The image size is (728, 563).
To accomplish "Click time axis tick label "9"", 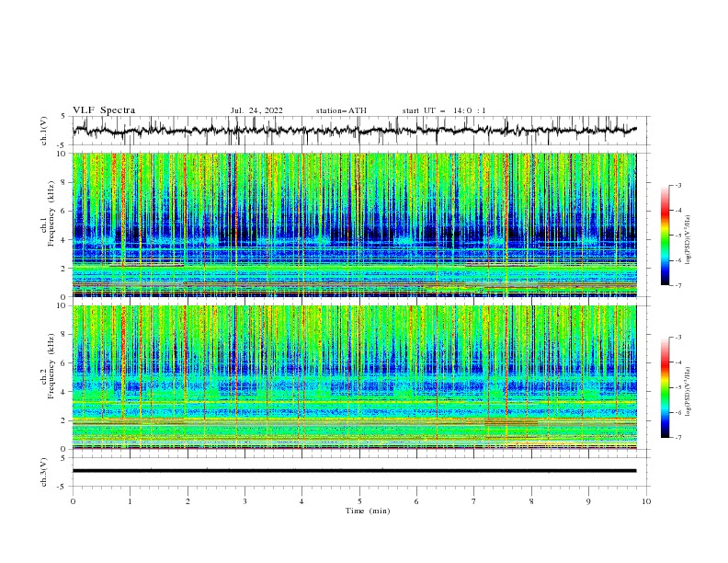I will [x=588, y=501].
